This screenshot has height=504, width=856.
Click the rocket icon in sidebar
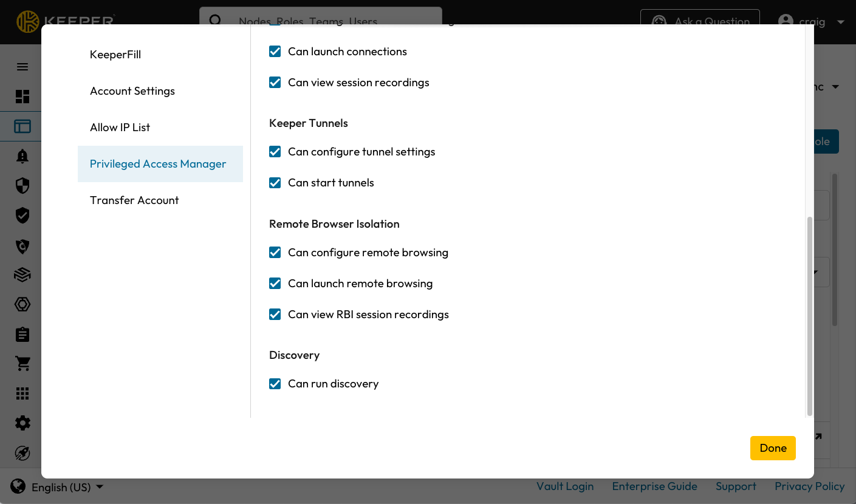pos(22,453)
